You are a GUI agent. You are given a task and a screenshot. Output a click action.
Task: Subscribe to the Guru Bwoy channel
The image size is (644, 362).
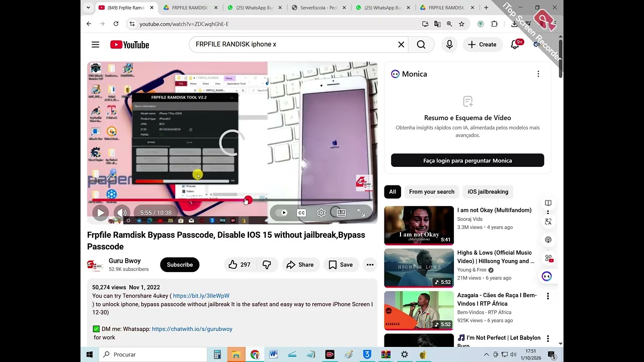point(180,265)
